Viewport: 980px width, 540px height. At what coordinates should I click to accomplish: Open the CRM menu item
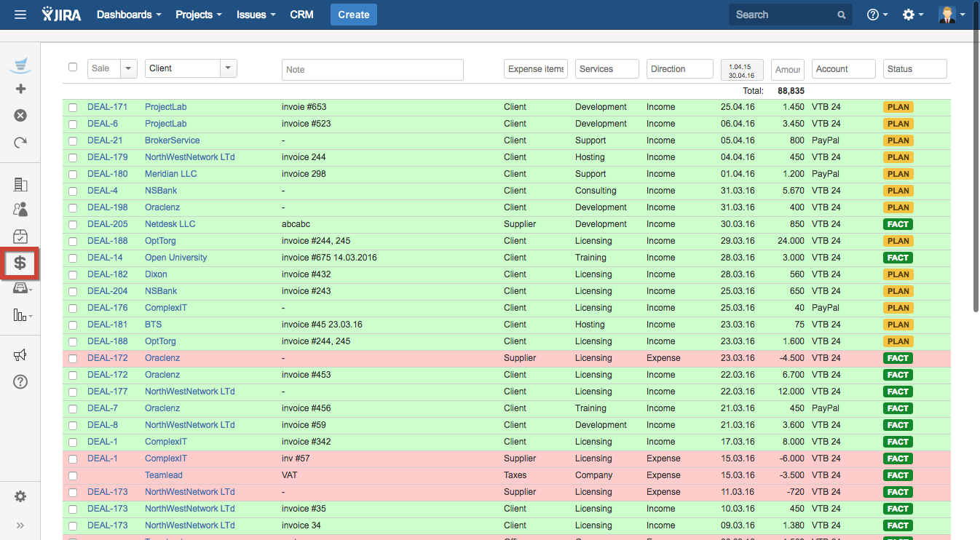[301, 15]
